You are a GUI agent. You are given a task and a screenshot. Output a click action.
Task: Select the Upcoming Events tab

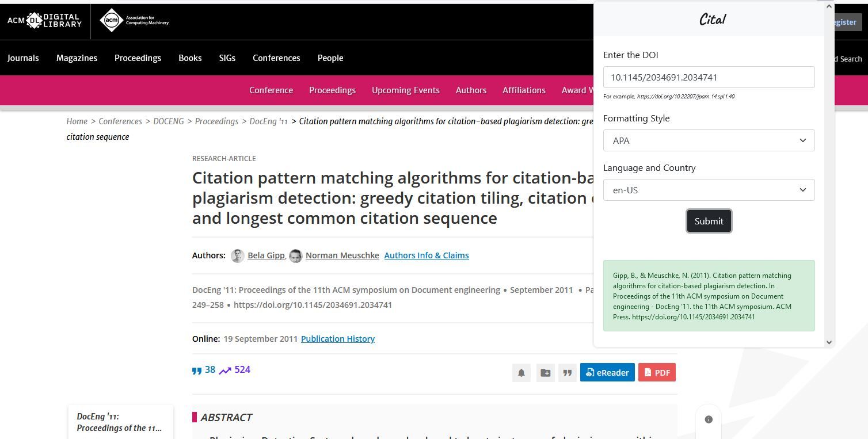click(406, 90)
